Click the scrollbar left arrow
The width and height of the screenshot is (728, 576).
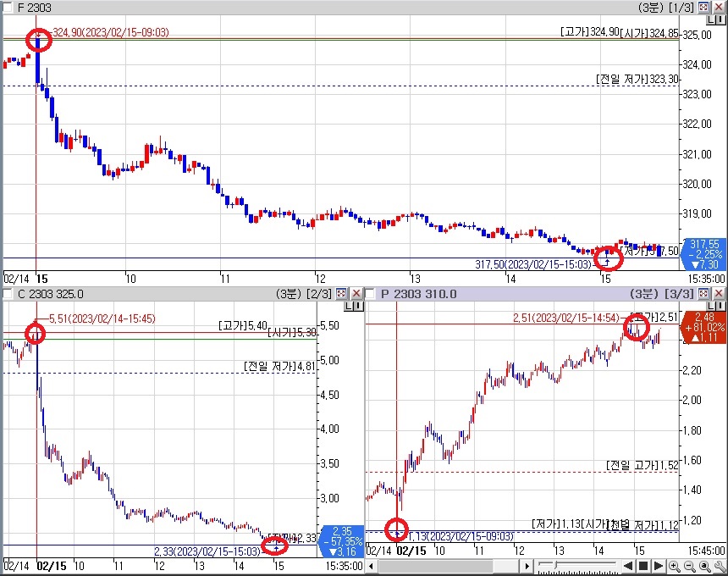click(371, 566)
